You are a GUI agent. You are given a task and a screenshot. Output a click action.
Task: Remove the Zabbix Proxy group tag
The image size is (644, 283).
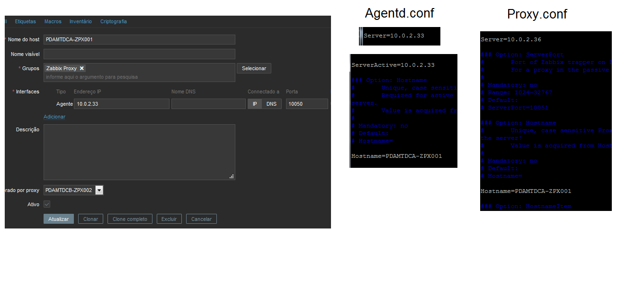tap(82, 68)
